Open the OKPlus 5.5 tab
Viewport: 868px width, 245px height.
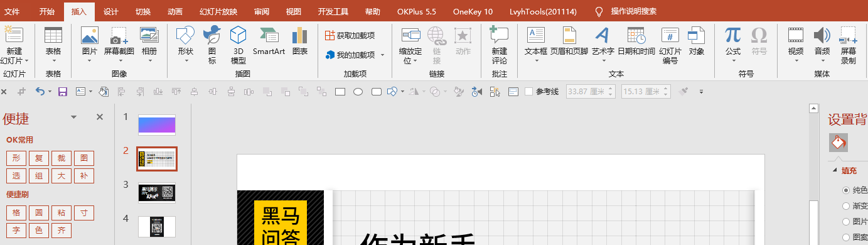pyautogui.click(x=417, y=11)
